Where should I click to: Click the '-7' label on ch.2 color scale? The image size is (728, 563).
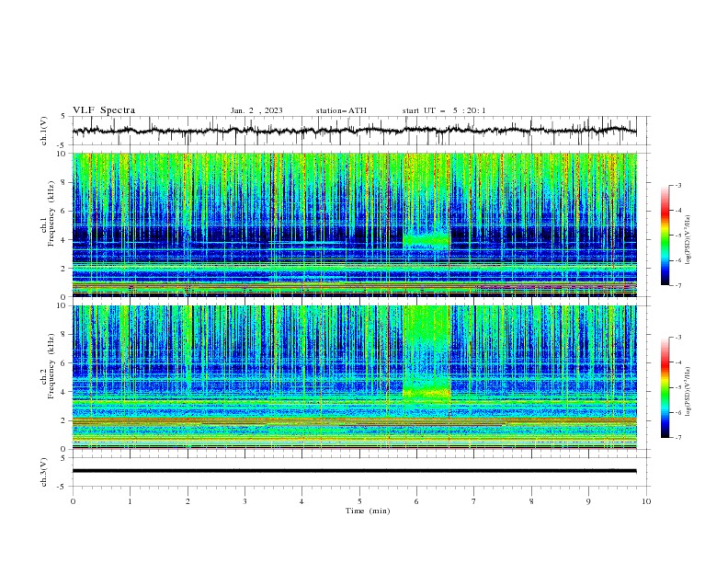tap(677, 437)
